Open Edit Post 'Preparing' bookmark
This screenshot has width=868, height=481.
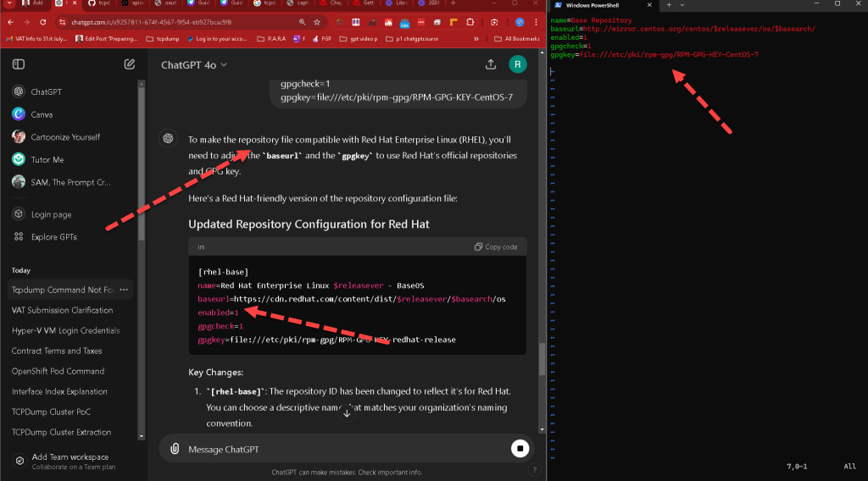pos(106,39)
